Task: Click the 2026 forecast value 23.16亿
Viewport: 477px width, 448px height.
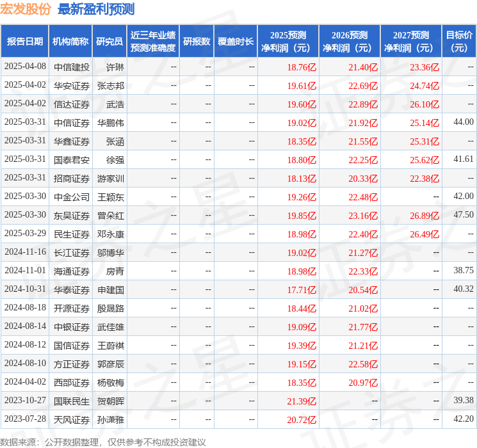Action: [x=363, y=216]
